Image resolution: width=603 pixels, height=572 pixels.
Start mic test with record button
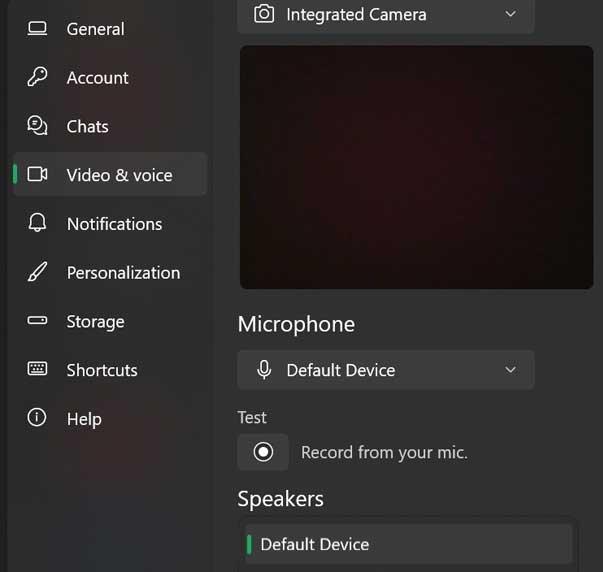[263, 452]
